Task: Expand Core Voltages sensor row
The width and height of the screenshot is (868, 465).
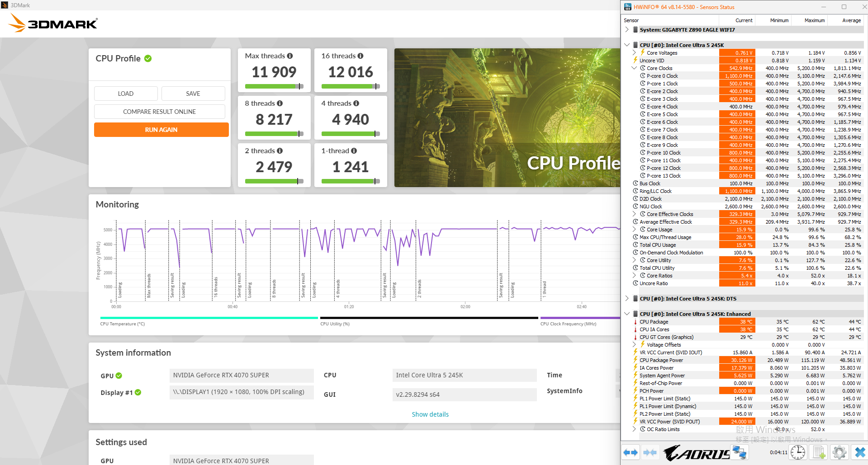Action: [634, 53]
